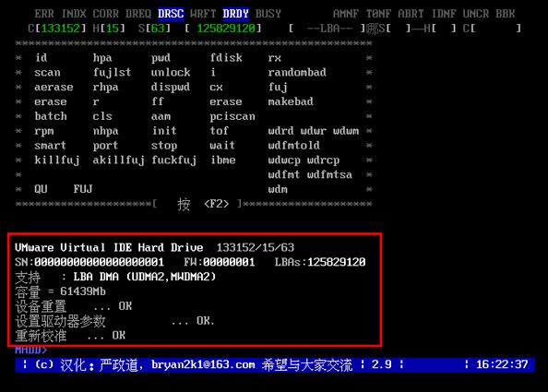The width and height of the screenshot is (548, 392).
Task: Select the batch command
Action: click(x=51, y=116)
